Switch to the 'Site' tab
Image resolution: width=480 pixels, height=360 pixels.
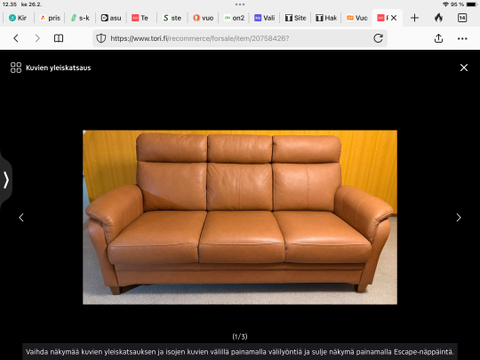[x=295, y=18]
